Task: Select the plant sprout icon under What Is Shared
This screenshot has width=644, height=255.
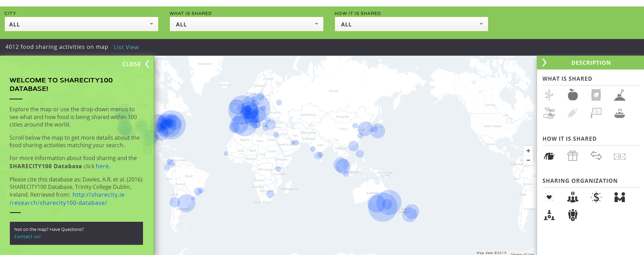Action: (549, 95)
